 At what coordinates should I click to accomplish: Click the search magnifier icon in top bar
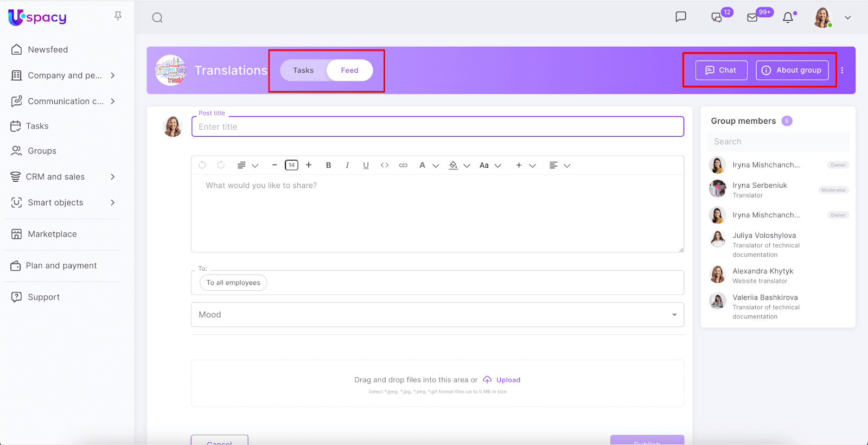coord(157,18)
